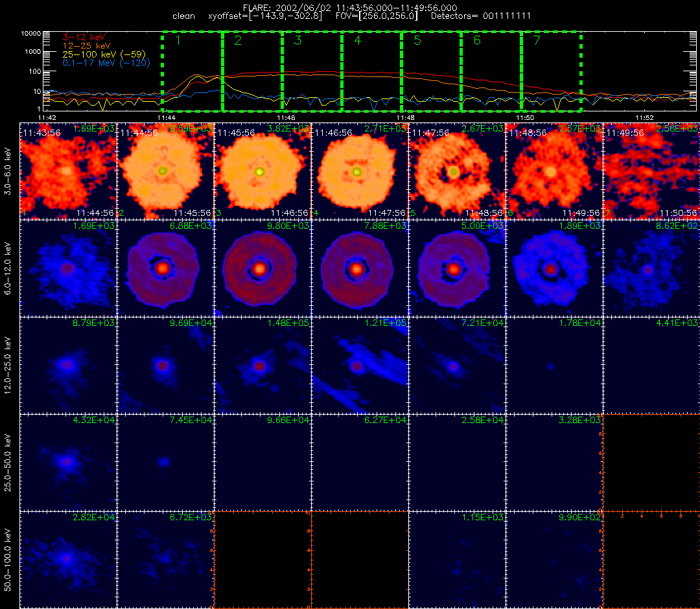This screenshot has width=700, height=609.
Task: Pick the 25.0-50.0 keV image with peak 4.32E+04
Action: pos(68,463)
